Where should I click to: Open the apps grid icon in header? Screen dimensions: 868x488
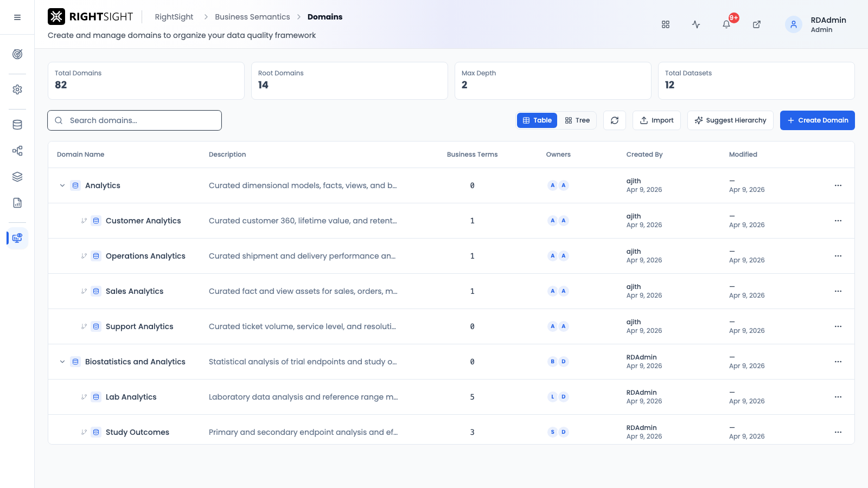666,24
